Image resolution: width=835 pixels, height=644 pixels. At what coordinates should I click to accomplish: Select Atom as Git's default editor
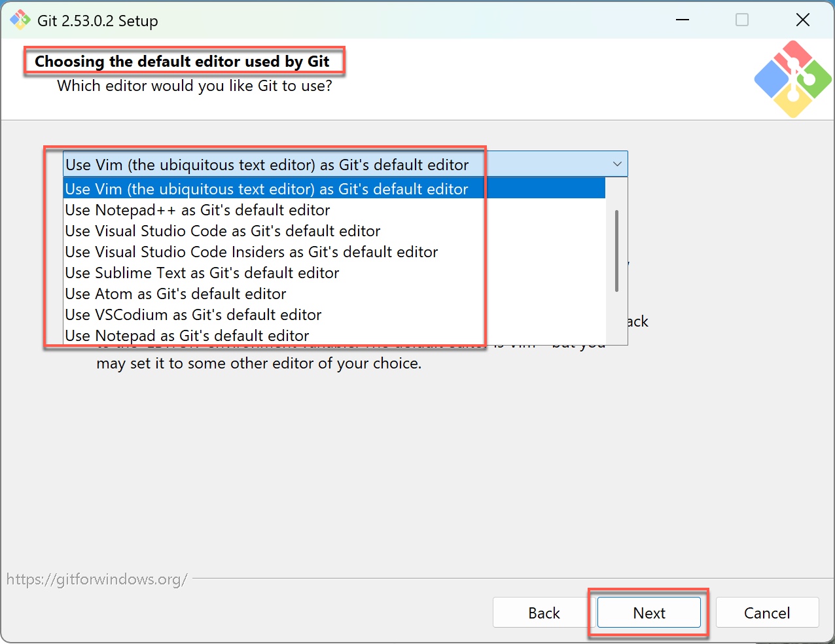(x=175, y=294)
